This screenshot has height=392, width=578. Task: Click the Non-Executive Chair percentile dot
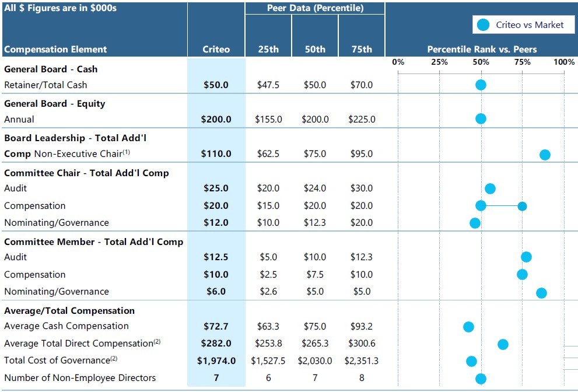(545, 155)
